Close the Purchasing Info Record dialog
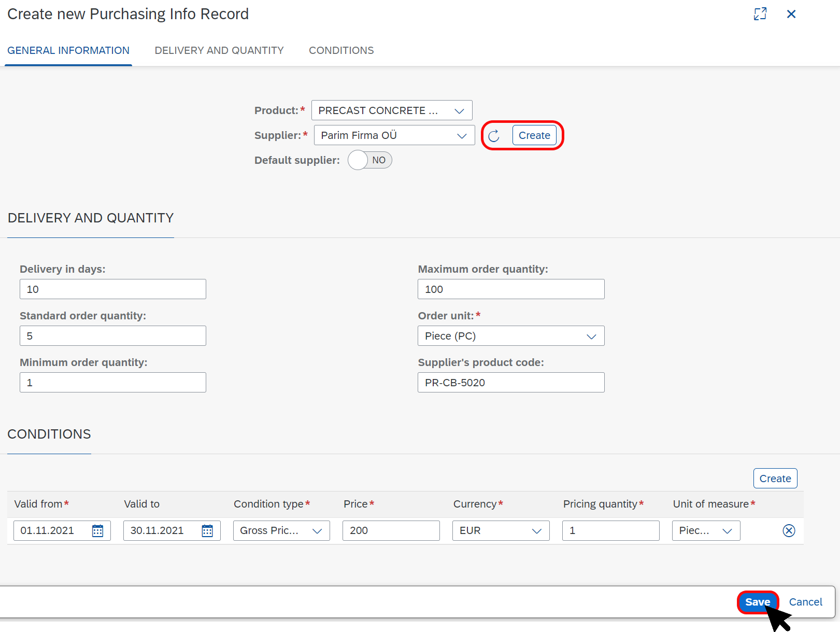The height and width of the screenshot is (632, 840). click(791, 14)
